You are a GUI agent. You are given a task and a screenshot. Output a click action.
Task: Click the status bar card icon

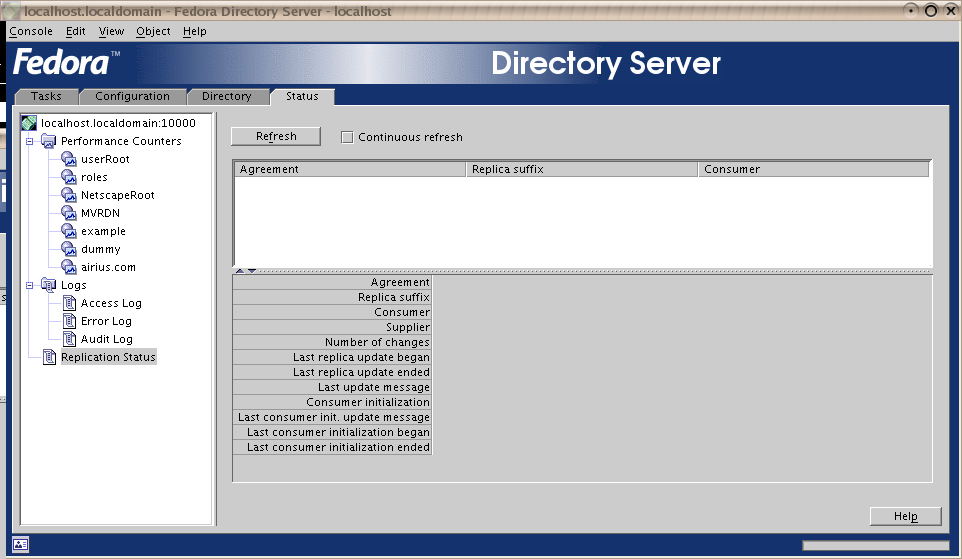(x=20, y=544)
